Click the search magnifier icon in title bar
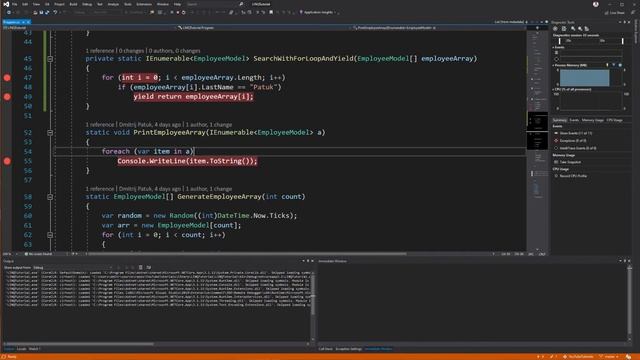Screen dimensions: 640x360 pos(241,4)
